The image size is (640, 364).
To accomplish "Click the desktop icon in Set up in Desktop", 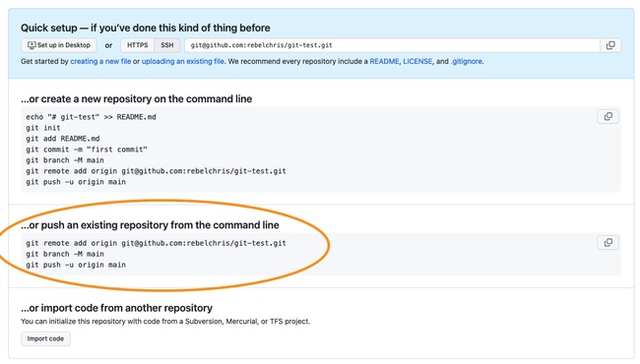I will pyautogui.click(x=32, y=45).
